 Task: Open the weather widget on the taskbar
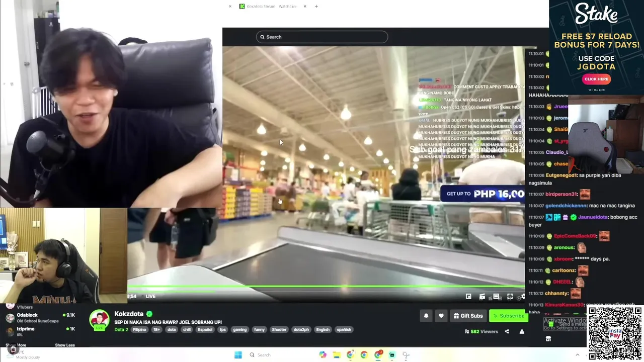coord(23,355)
